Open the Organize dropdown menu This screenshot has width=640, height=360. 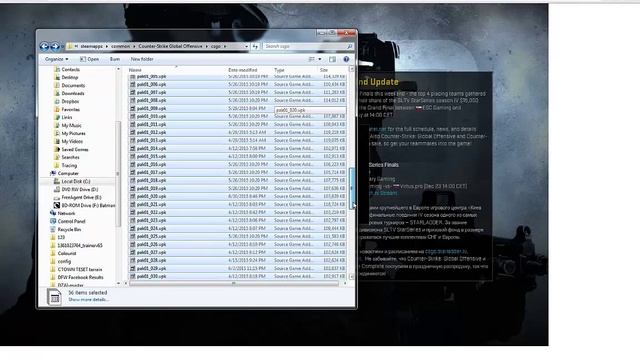pos(56,59)
